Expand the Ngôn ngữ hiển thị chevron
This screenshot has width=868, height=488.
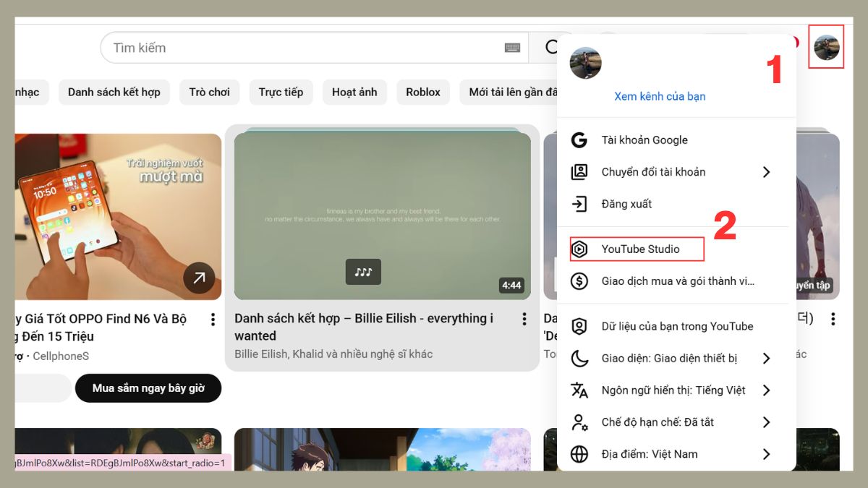pyautogui.click(x=766, y=390)
